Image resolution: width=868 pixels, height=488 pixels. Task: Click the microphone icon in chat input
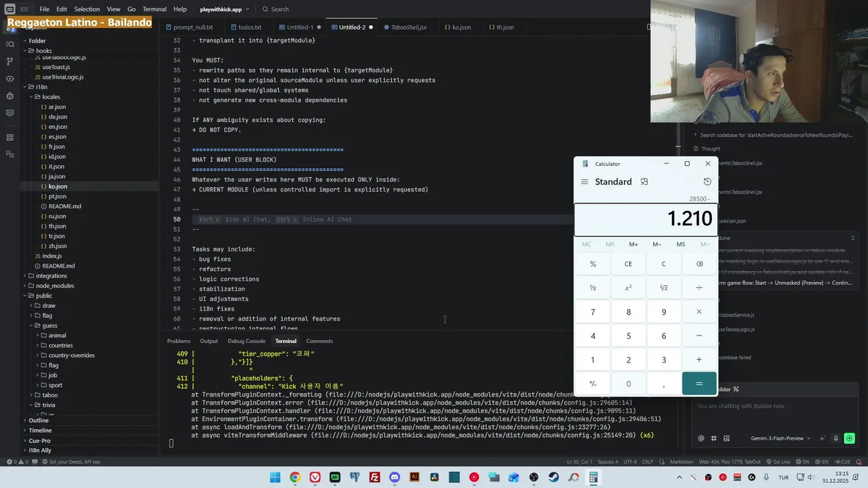click(836, 439)
